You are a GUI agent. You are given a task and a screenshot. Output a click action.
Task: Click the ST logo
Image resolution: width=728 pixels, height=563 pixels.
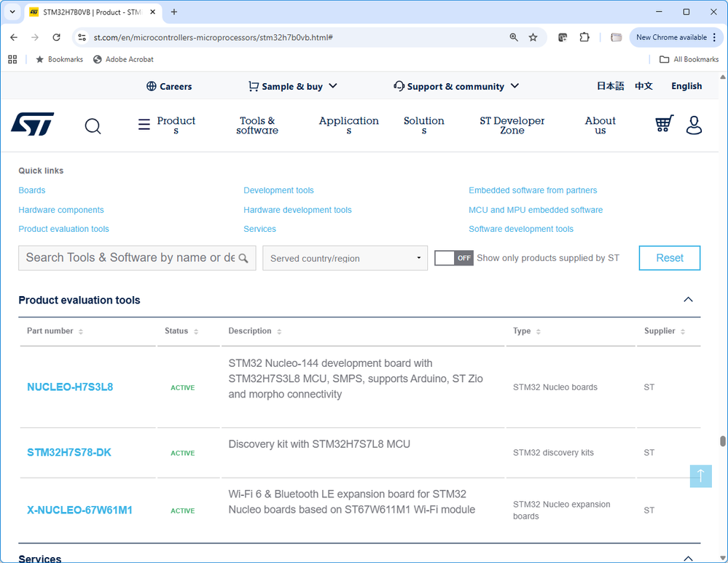[33, 124]
